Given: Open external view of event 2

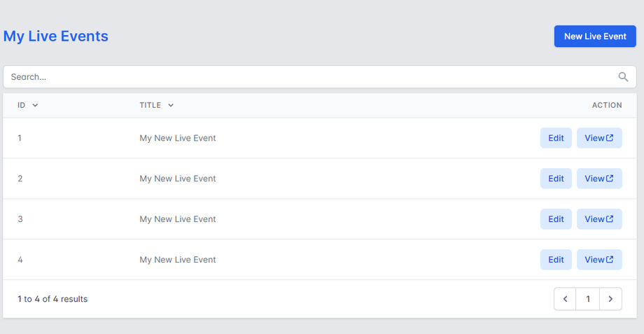Looking at the screenshot, I should pyautogui.click(x=599, y=179).
